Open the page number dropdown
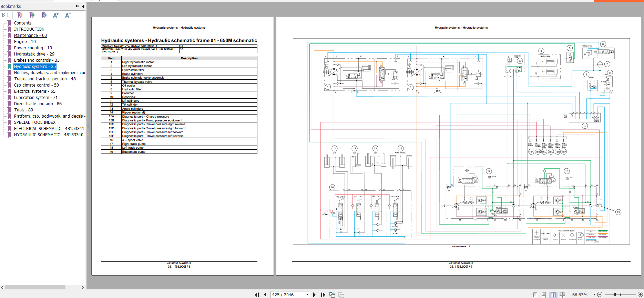The height and width of the screenshot is (298, 644). pyautogui.click(x=307, y=295)
